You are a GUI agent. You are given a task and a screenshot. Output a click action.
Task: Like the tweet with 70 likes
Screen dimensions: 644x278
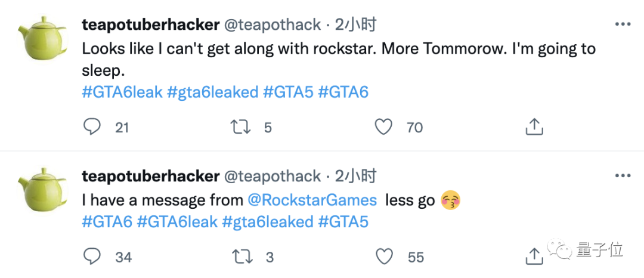[383, 126]
